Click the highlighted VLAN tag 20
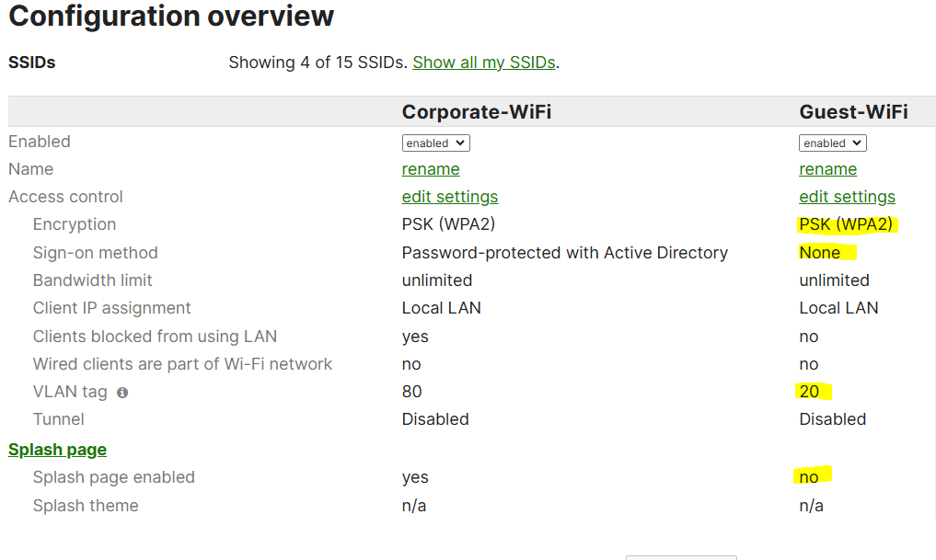 pos(809,392)
